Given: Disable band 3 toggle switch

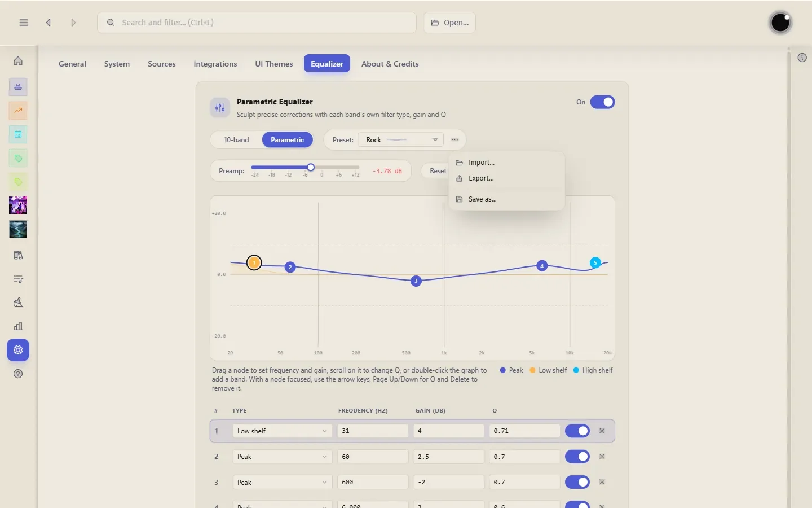Looking at the screenshot, I should point(577,482).
